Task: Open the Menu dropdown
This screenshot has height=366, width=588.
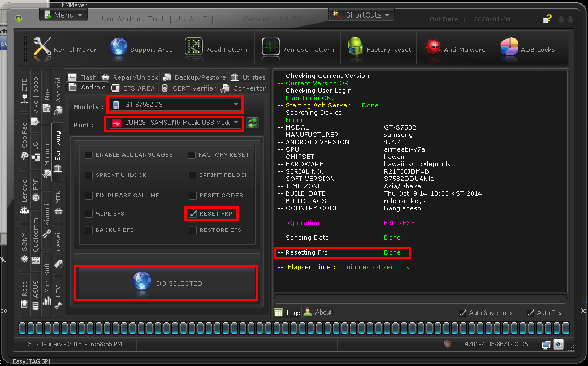Action: point(63,15)
